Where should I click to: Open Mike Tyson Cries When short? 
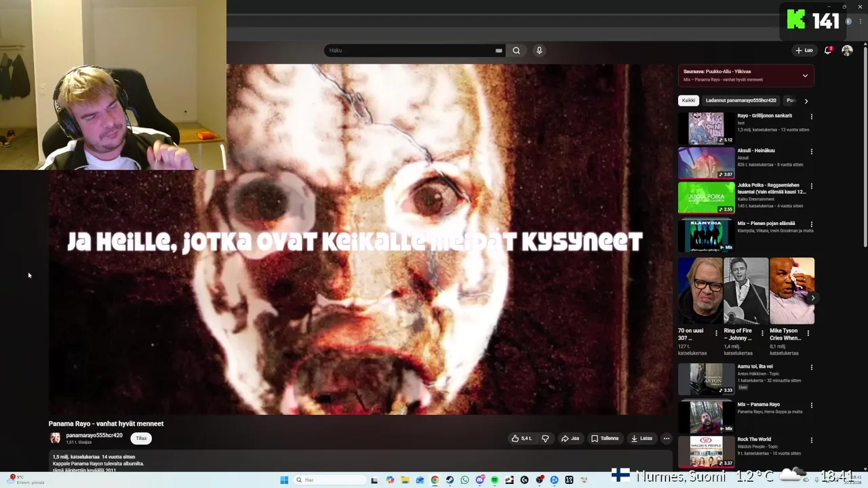[x=792, y=291]
